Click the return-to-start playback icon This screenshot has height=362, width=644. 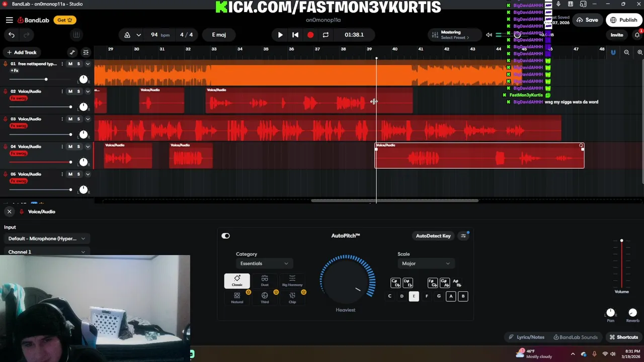(295, 35)
